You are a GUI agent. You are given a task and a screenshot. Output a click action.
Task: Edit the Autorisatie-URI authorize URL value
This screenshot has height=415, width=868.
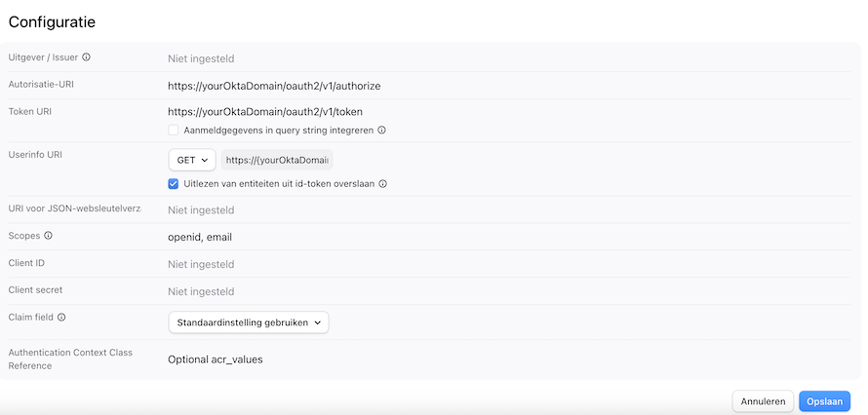274,86
